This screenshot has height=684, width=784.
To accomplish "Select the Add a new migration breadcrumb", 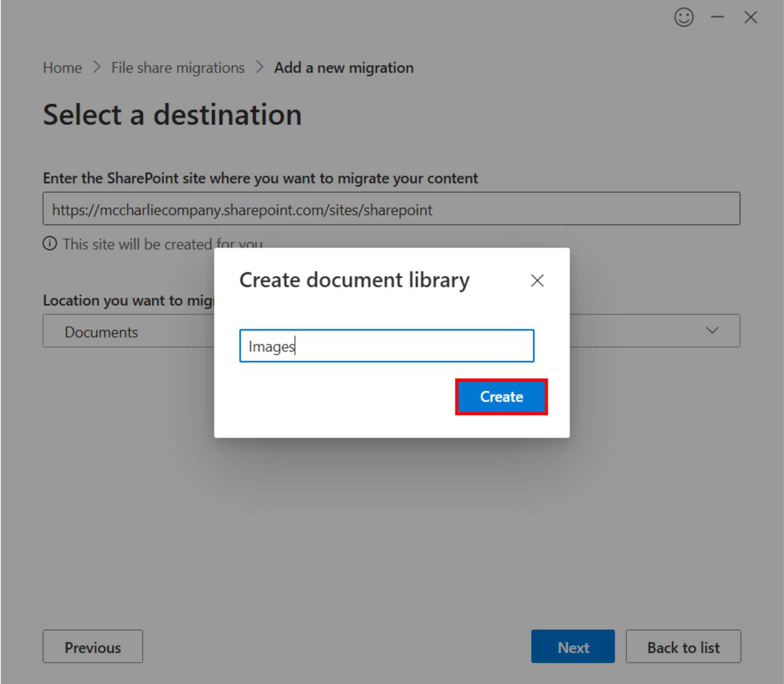I will 343,67.
